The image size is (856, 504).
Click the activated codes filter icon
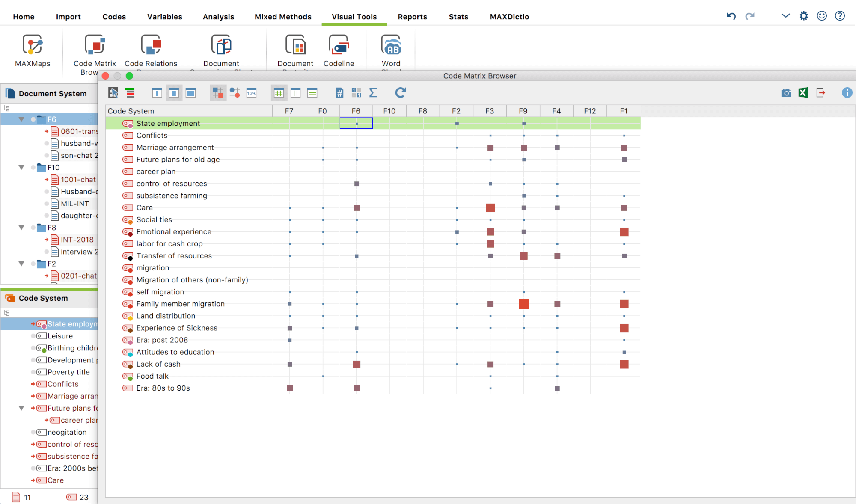point(130,93)
